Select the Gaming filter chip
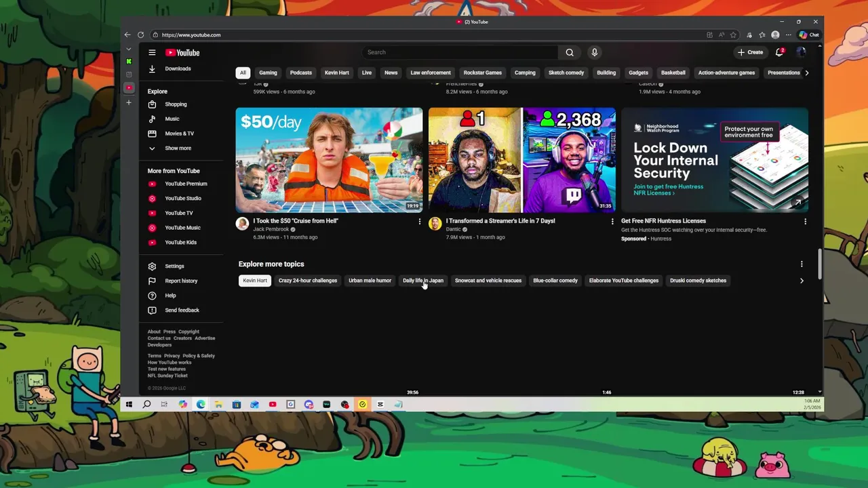 point(268,73)
